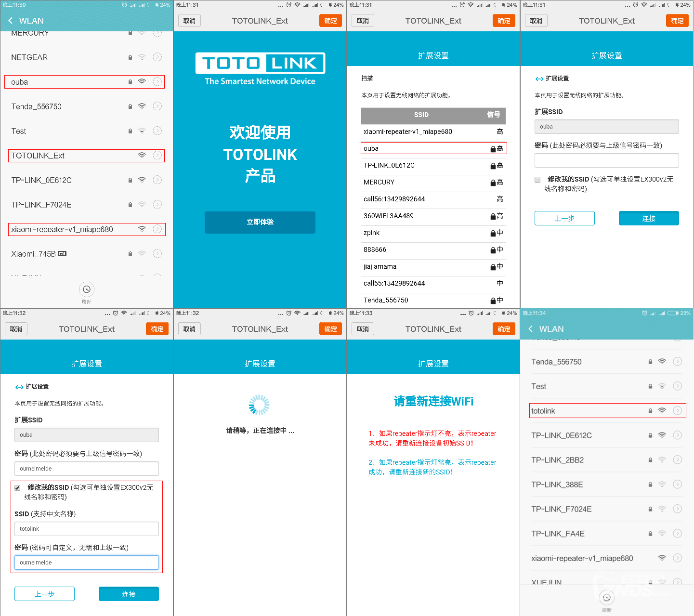Screen dimensions: 694x616
Task: Click the SSID column header in scan table
Action: pyautogui.click(x=421, y=115)
